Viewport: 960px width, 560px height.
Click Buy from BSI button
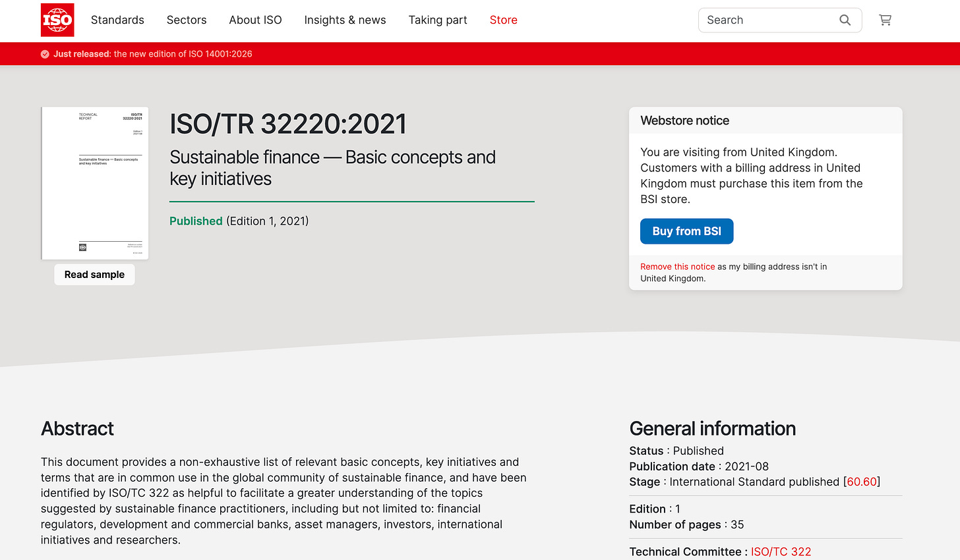tap(686, 231)
